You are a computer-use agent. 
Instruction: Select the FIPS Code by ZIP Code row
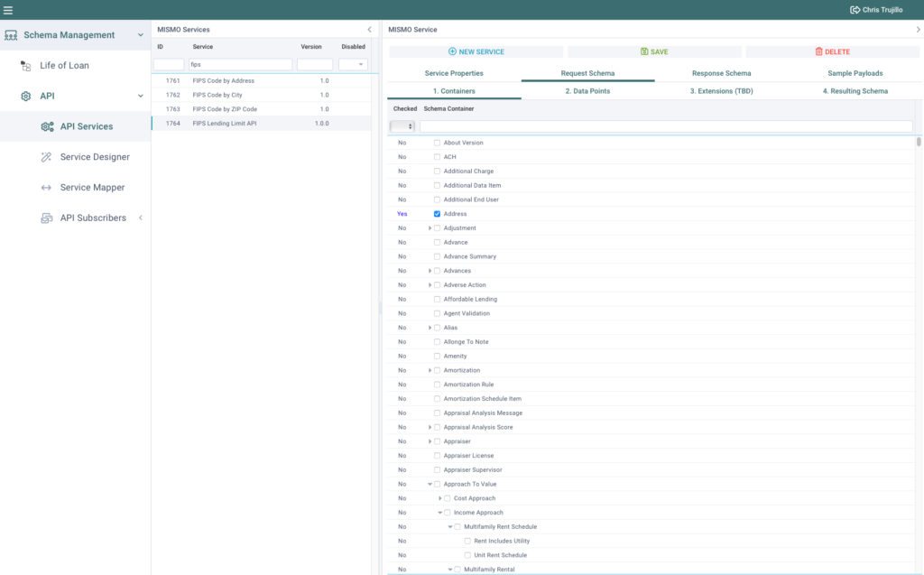pos(262,109)
